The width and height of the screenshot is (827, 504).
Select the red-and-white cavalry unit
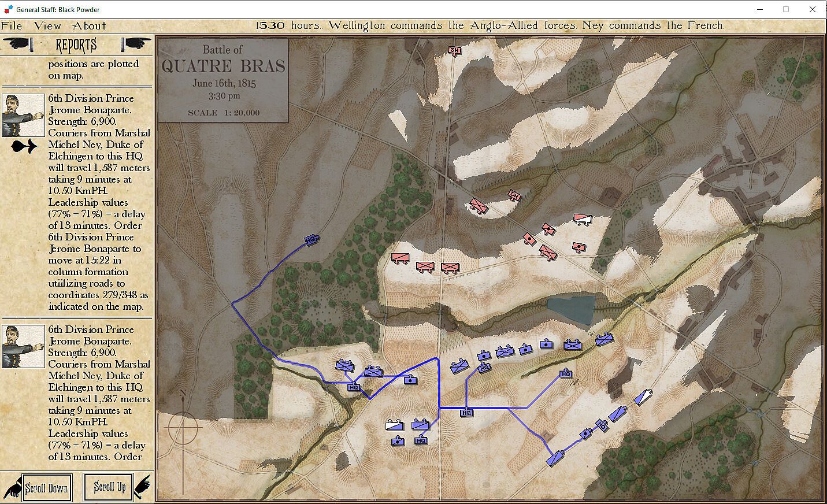point(583,220)
